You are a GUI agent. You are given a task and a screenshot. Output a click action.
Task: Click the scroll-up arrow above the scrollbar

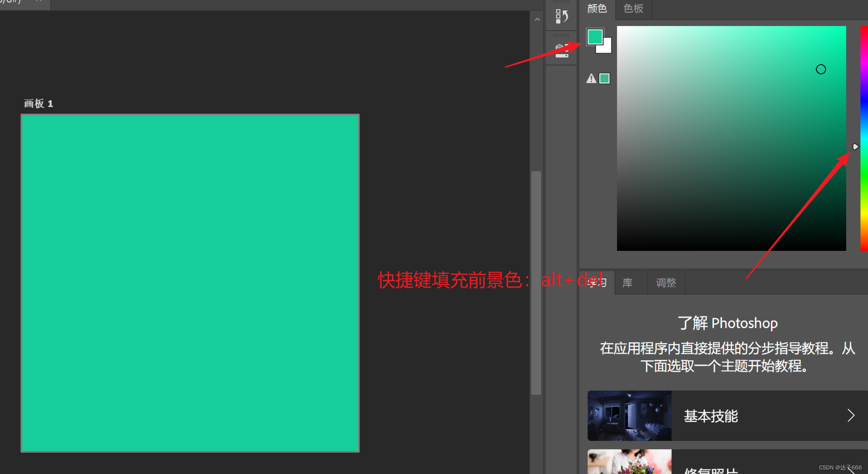click(x=537, y=19)
